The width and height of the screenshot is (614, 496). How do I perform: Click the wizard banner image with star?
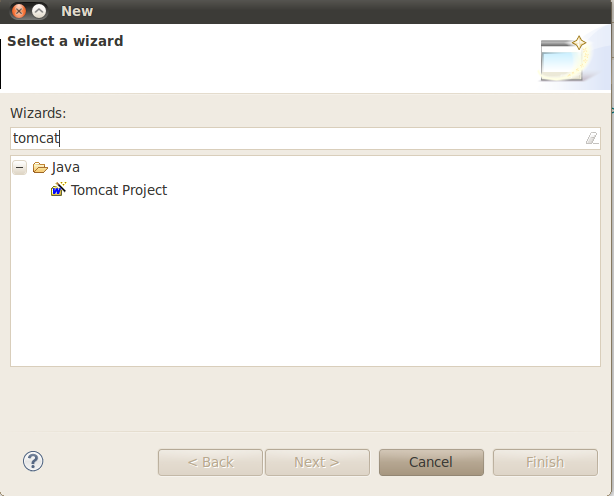click(564, 59)
